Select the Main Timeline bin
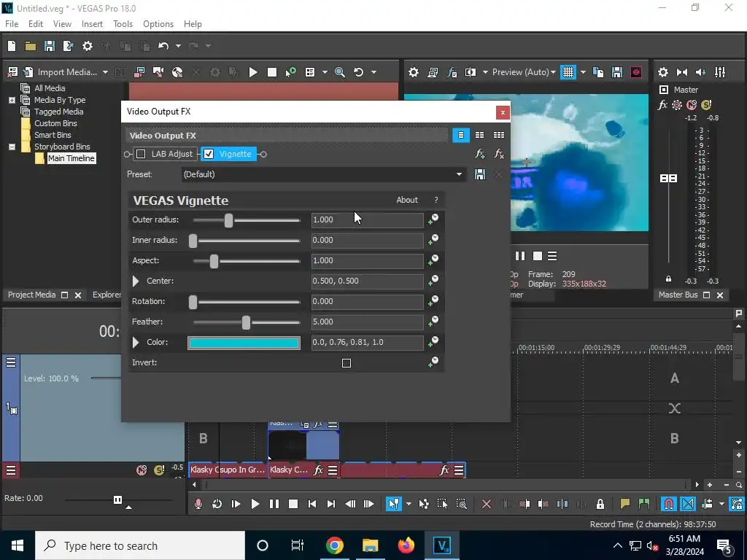The width and height of the screenshot is (747, 560). (71, 158)
